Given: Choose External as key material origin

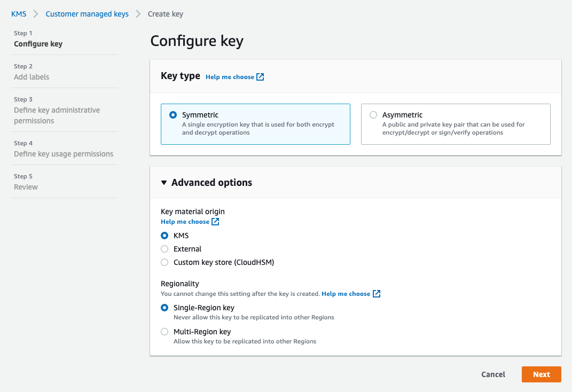Looking at the screenshot, I should (164, 249).
